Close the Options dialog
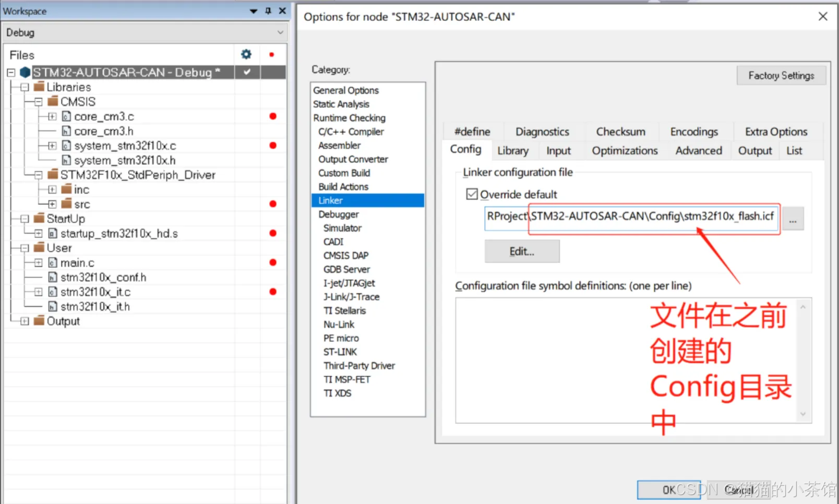This screenshot has width=839, height=504. click(823, 17)
